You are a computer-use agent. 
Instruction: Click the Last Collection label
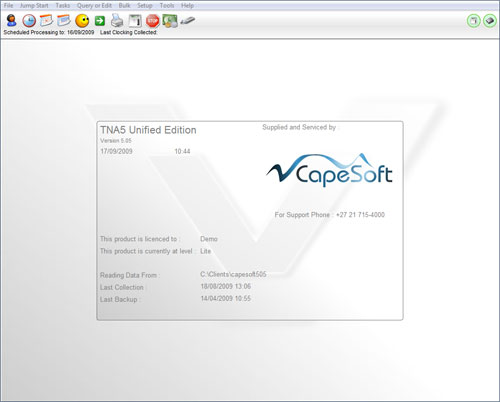(x=123, y=287)
